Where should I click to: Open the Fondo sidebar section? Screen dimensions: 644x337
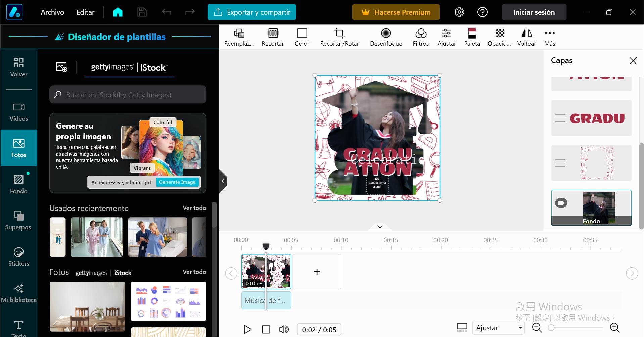(x=19, y=184)
